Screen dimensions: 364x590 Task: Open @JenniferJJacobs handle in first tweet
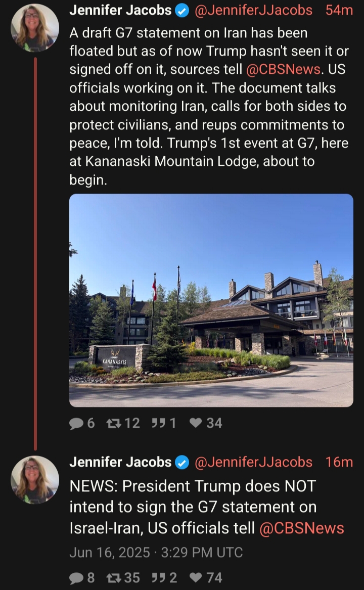[x=253, y=11]
